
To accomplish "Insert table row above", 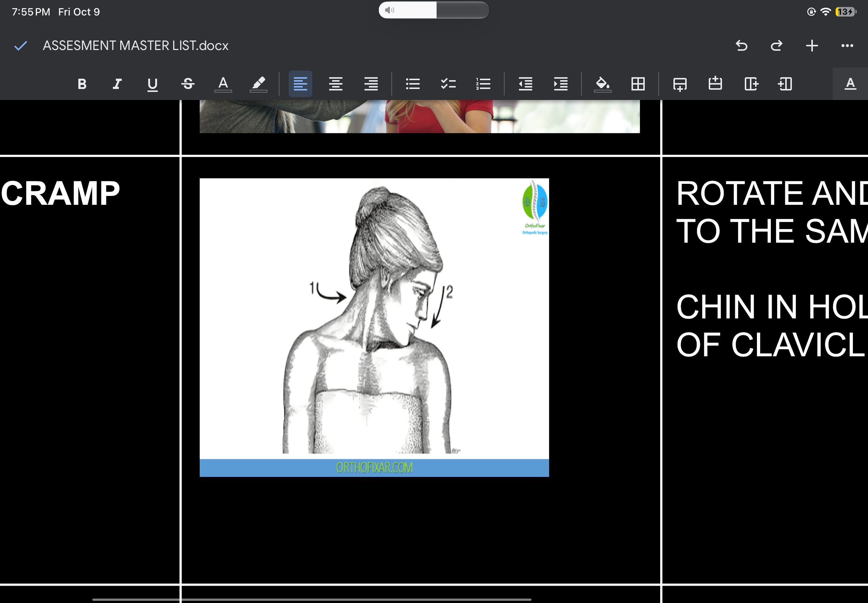I will click(x=715, y=84).
